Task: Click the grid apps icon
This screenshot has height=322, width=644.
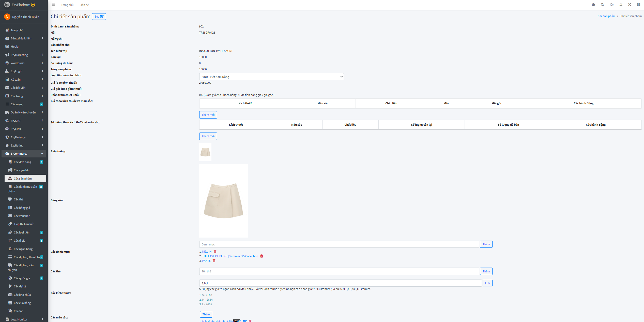Action: [x=639, y=5]
